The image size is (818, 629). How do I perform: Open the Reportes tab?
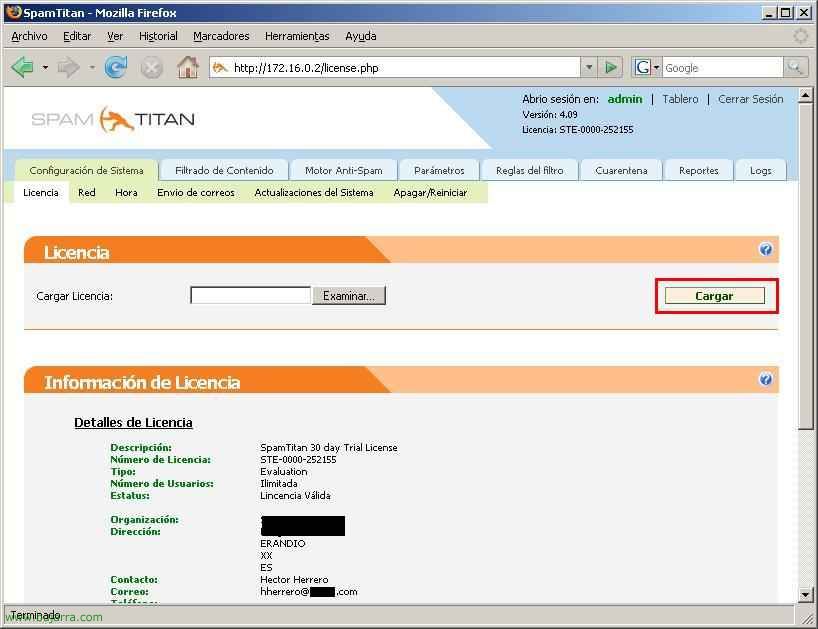(699, 171)
